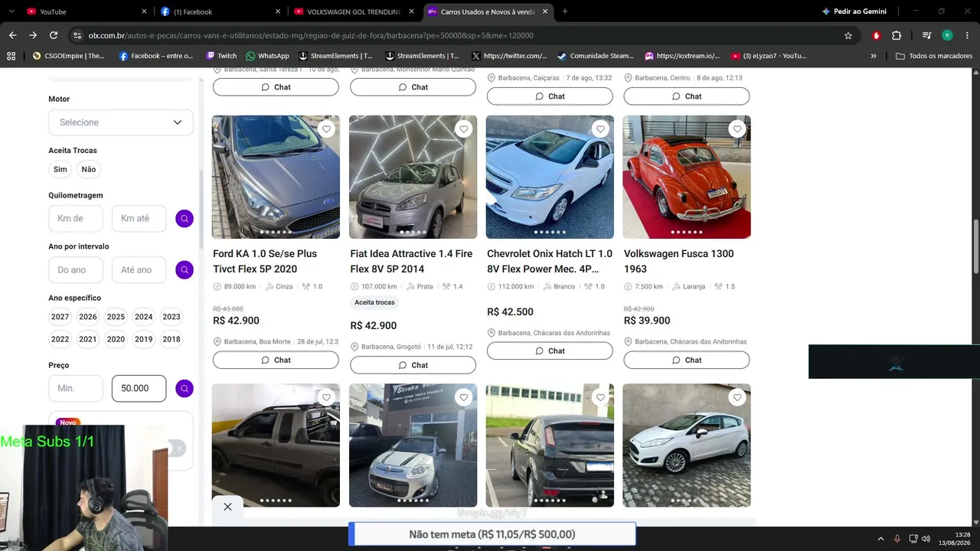Toggle the 2024 year chip
This screenshot has width=980, height=551.
144,317
